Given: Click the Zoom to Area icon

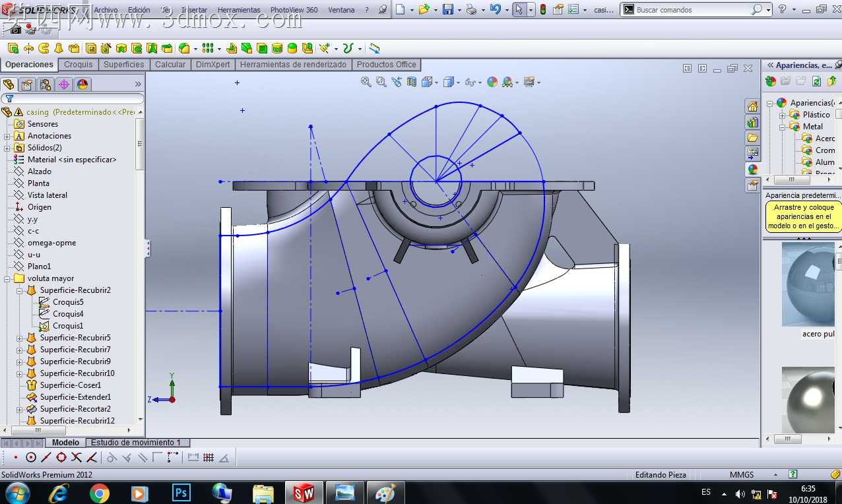Looking at the screenshot, I should (x=381, y=82).
